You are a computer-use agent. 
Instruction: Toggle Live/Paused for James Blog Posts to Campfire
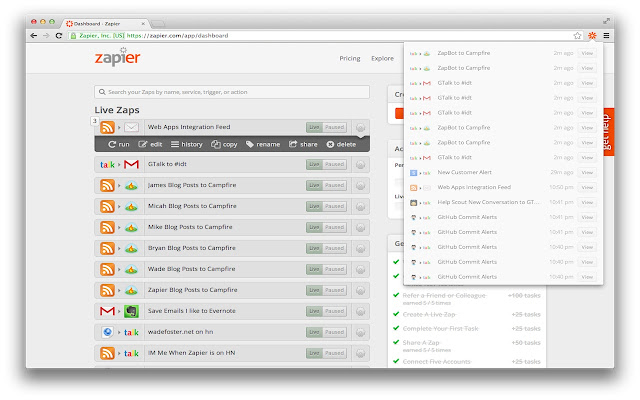[x=327, y=186]
